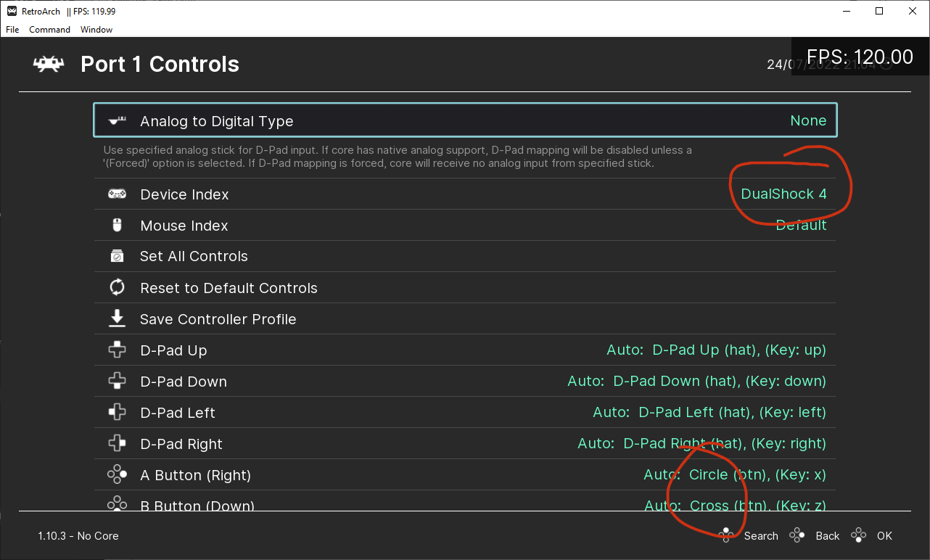Click the Search button icon in bottom bar

[726, 535]
